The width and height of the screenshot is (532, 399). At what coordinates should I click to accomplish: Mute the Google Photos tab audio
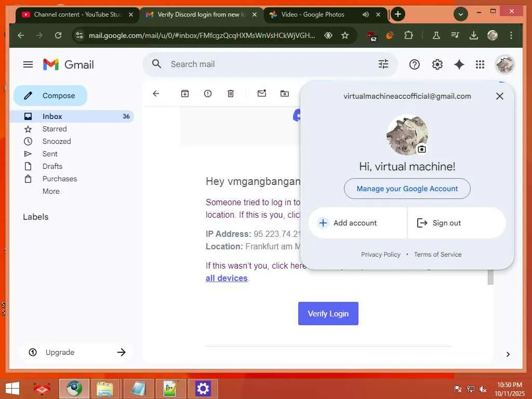tap(365, 15)
